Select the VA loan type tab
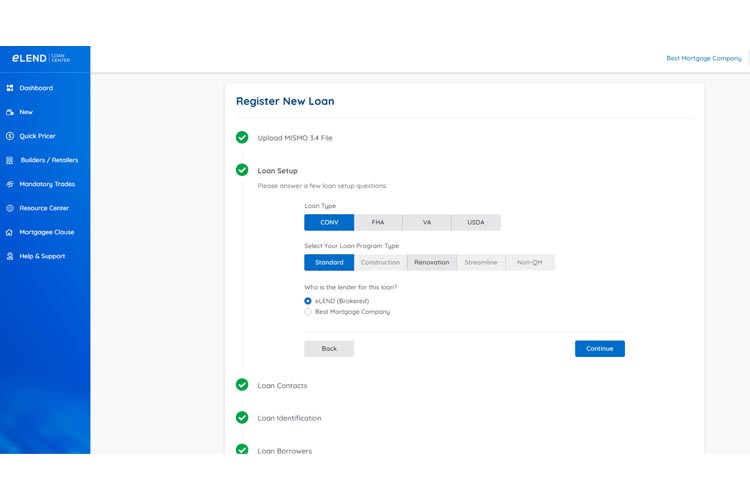This screenshot has width=750, height=500. [427, 222]
